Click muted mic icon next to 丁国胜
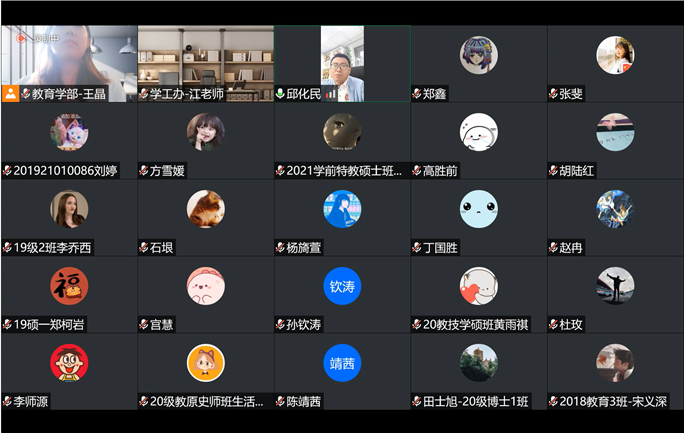The width and height of the screenshot is (684, 433). pyautogui.click(x=417, y=248)
